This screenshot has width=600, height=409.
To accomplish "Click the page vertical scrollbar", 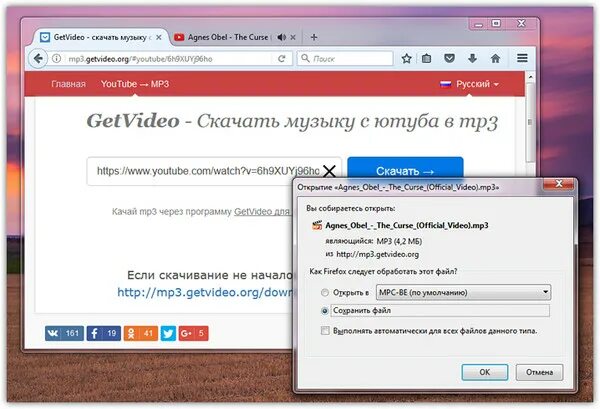I will 530,122.
